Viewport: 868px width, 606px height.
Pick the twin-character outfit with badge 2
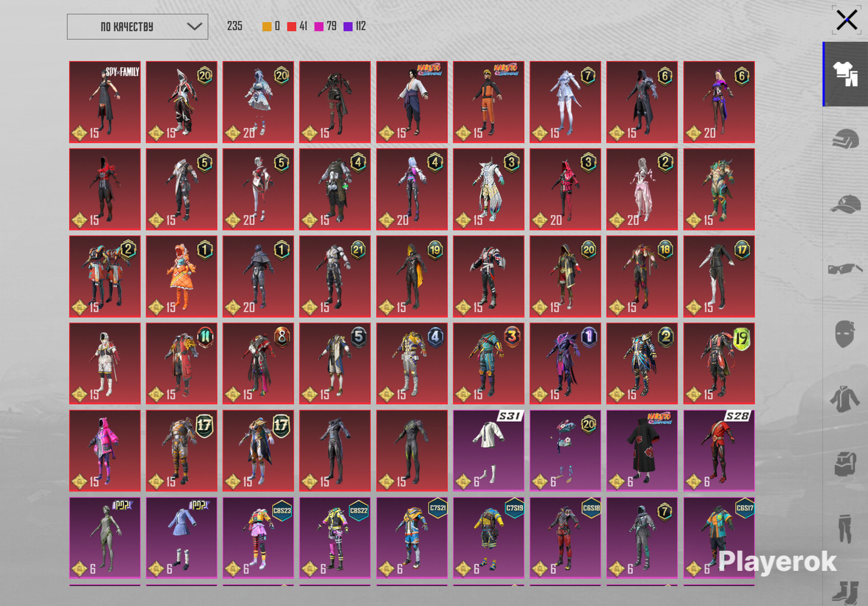pos(105,276)
